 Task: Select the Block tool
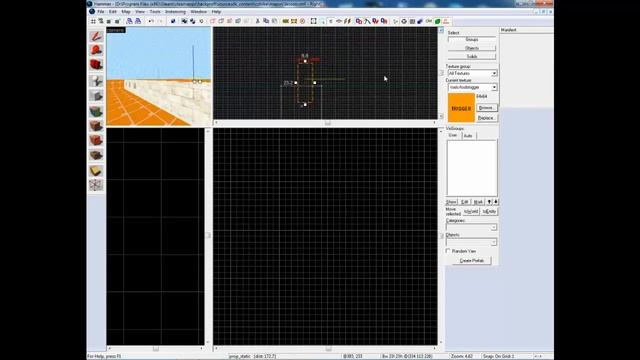point(96,96)
